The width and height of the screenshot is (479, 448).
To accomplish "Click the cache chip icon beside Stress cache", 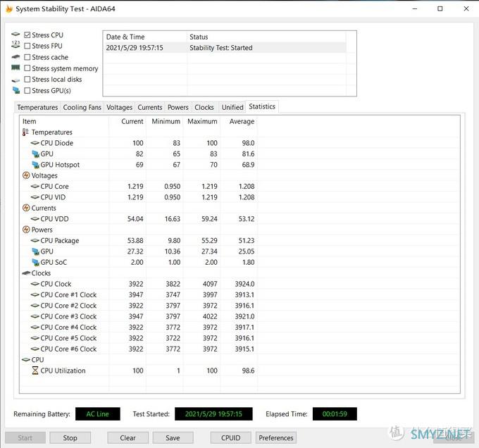I will coord(15,57).
